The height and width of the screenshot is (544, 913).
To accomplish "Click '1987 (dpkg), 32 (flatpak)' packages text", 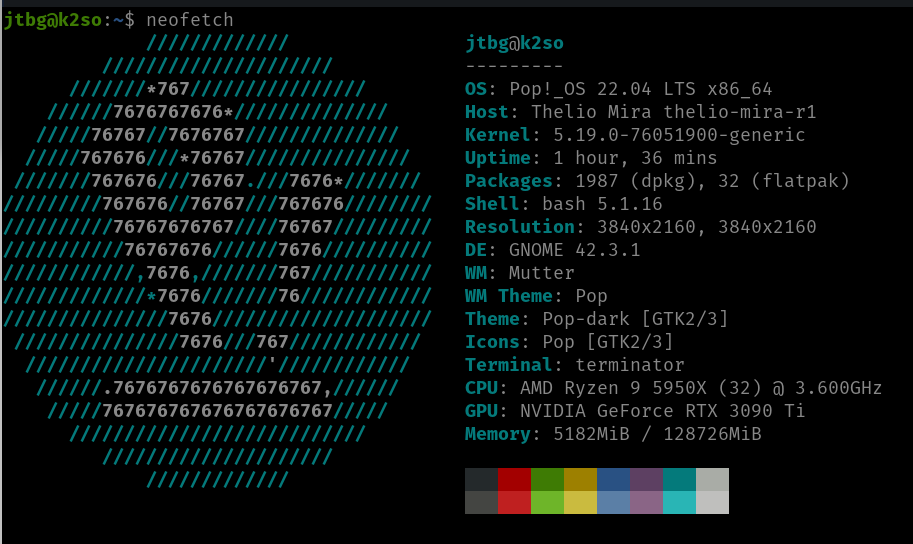I will click(x=712, y=181).
